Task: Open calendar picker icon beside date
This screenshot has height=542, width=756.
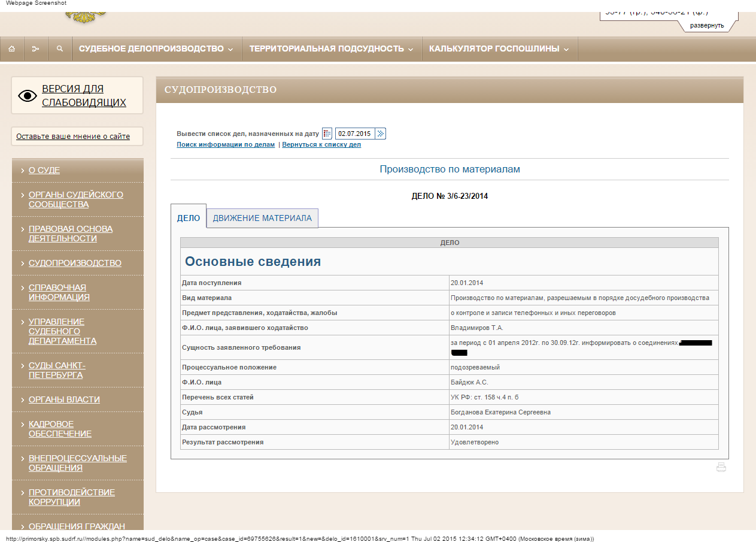Action: (327, 134)
